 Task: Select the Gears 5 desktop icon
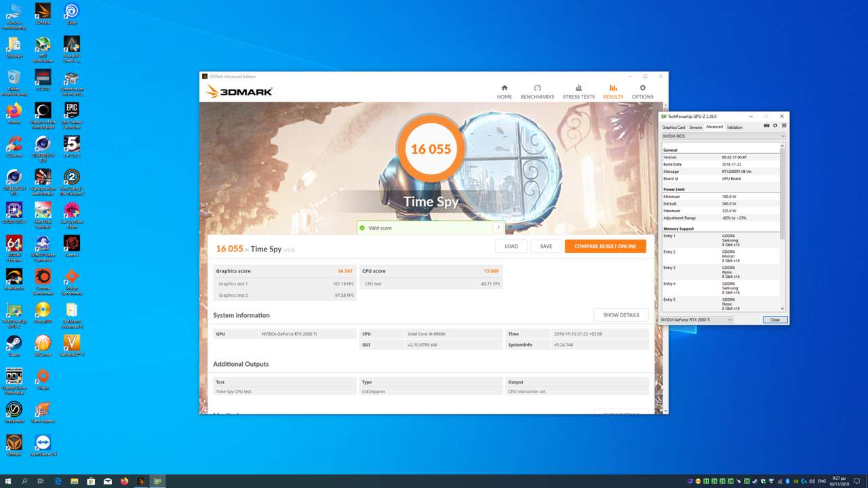71,246
